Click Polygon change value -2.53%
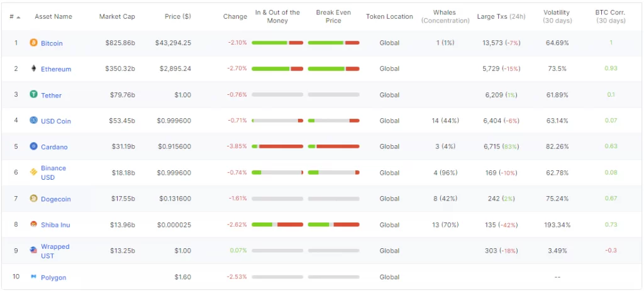 point(237,277)
